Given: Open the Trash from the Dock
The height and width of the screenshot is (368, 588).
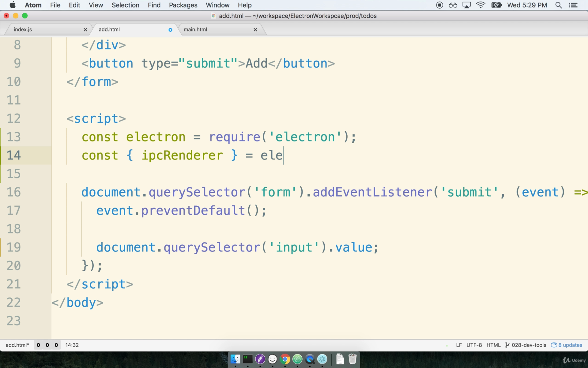Looking at the screenshot, I should (352, 359).
